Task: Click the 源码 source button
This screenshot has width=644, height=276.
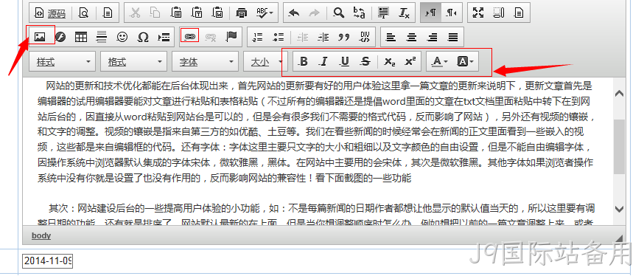Action: point(49,13)
